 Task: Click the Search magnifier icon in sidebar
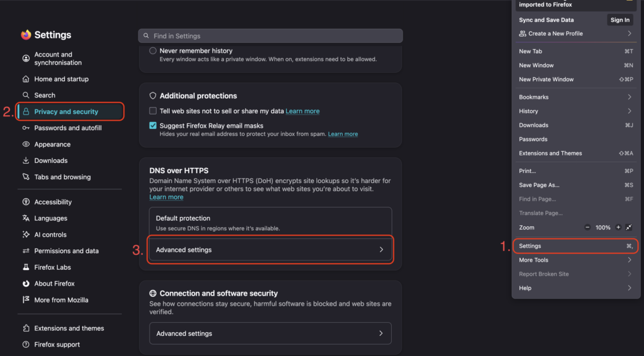(x=26, y=95)
